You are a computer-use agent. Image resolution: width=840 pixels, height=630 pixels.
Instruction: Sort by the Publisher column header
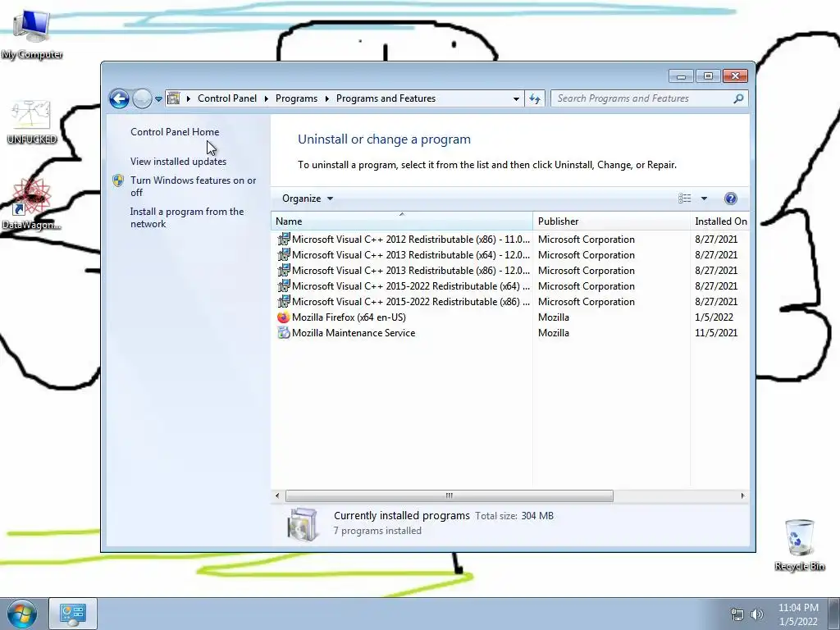click(611, 221)
